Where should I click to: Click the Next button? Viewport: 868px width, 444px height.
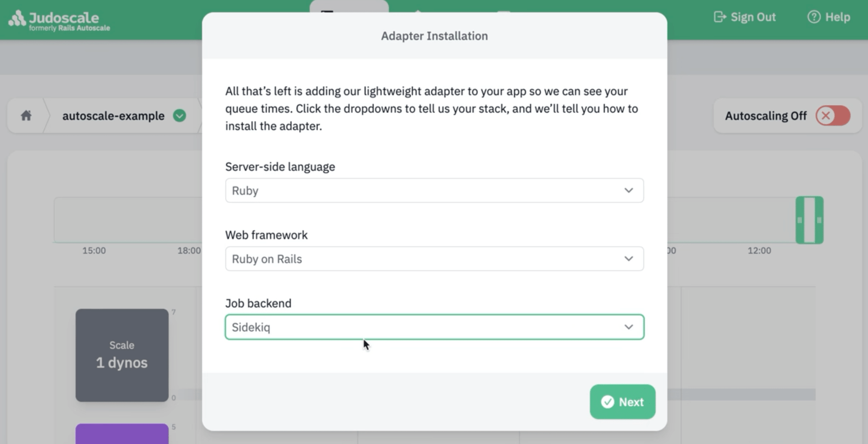(622, 402)
